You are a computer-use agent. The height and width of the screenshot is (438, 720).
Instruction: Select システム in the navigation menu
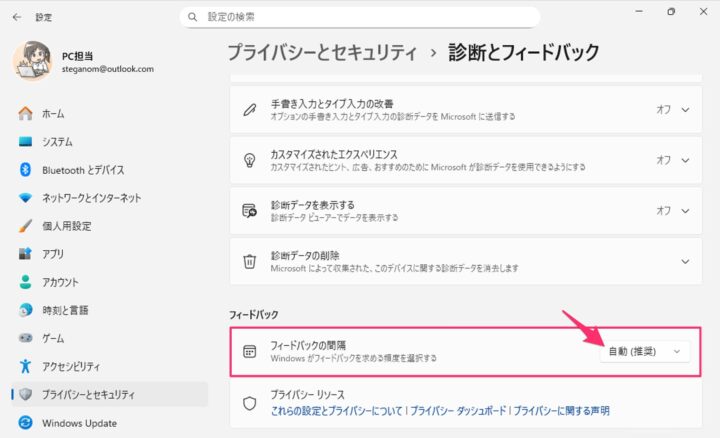[56, 142]
